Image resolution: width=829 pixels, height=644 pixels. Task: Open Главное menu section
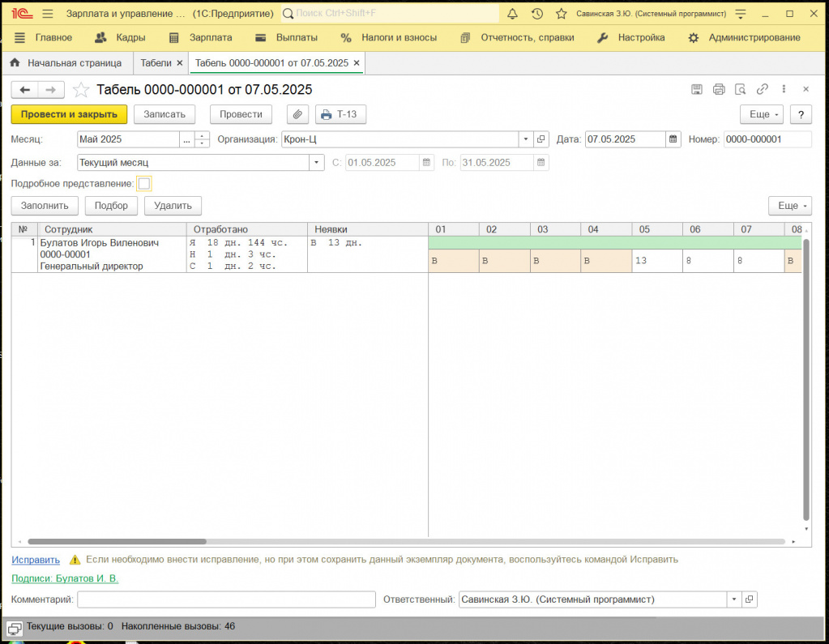coord(43,37)
